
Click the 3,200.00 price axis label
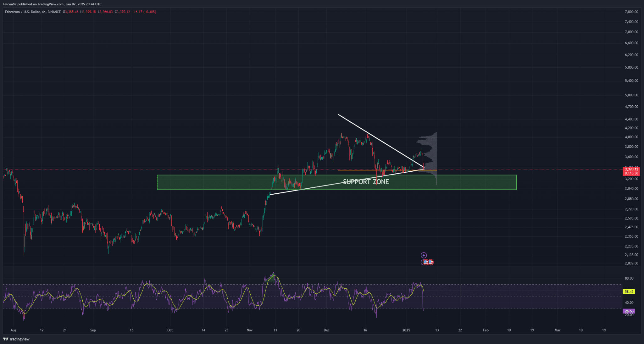click(631, 179)
